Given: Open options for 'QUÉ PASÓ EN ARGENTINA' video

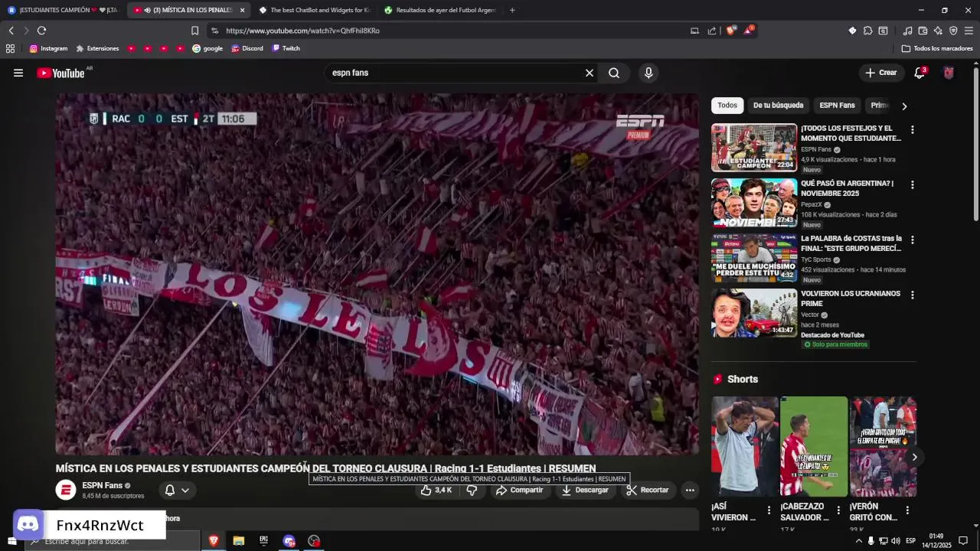Looking at the screenshot, I should (912, 184).
